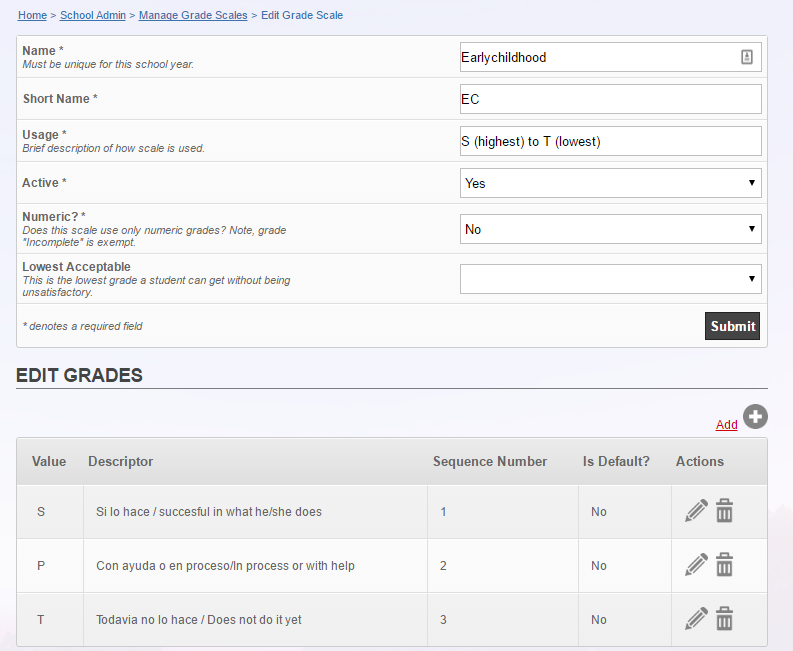Screen dimensions: 793x651
Task: Click the Sequence Number column header
Action: [490, 461]
